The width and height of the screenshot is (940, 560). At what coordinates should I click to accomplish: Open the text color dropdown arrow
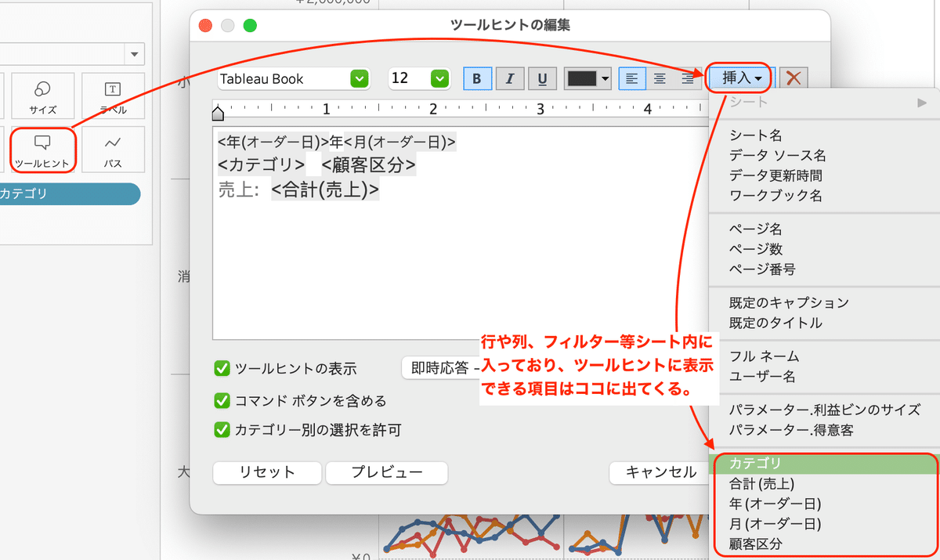606,78
